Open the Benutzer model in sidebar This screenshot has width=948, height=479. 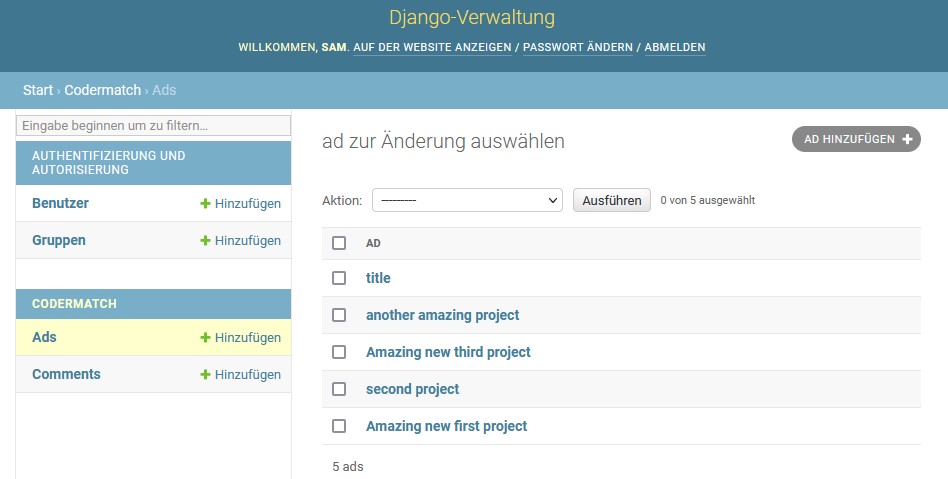coord(60,203)
